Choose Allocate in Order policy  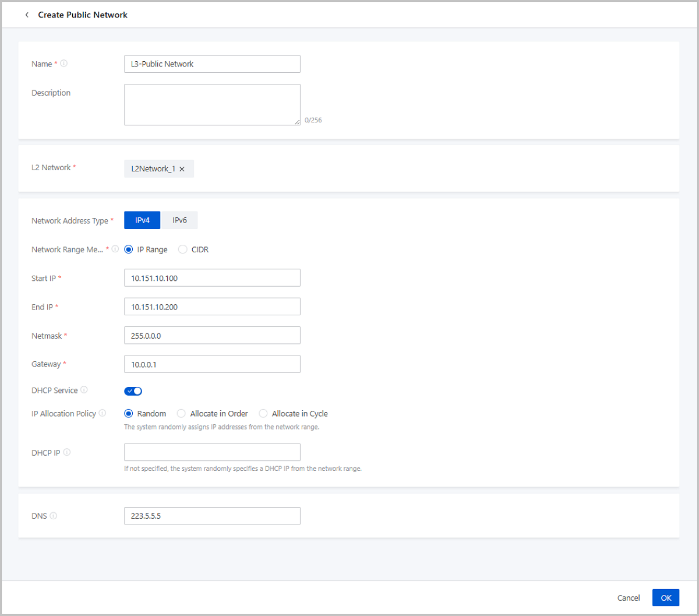point(181,414)
